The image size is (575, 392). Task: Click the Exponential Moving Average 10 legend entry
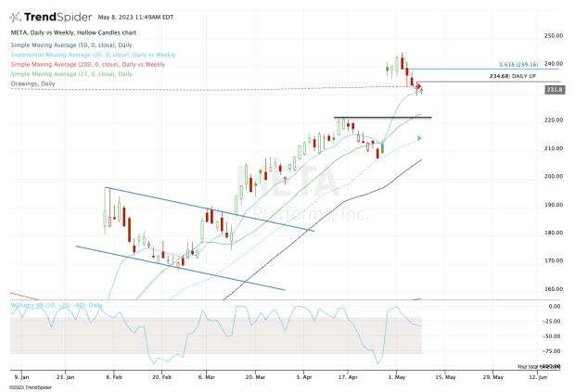[x=93, y=55]
